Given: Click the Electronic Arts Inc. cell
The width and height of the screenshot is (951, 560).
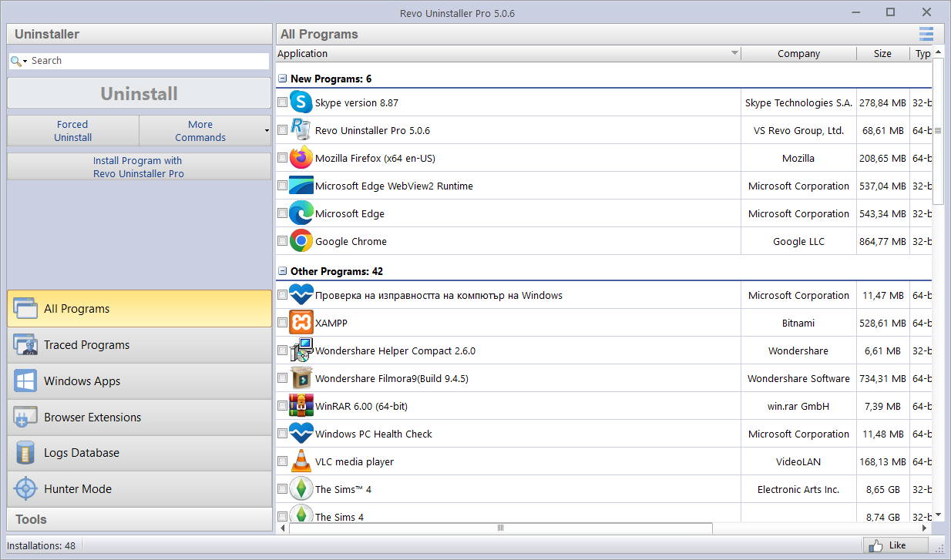Looking at the screenshot, I should pos(798,489).
